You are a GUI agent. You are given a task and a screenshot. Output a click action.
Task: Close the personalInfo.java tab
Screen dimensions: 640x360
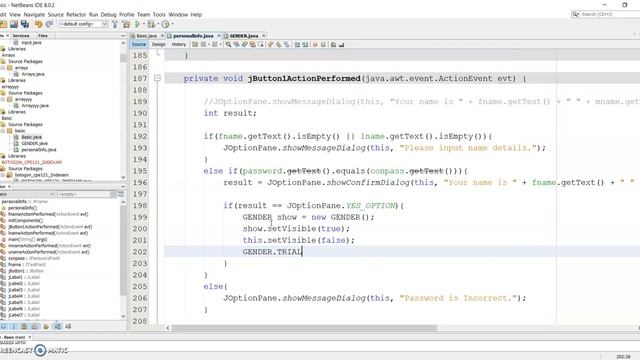coord(219,36)
